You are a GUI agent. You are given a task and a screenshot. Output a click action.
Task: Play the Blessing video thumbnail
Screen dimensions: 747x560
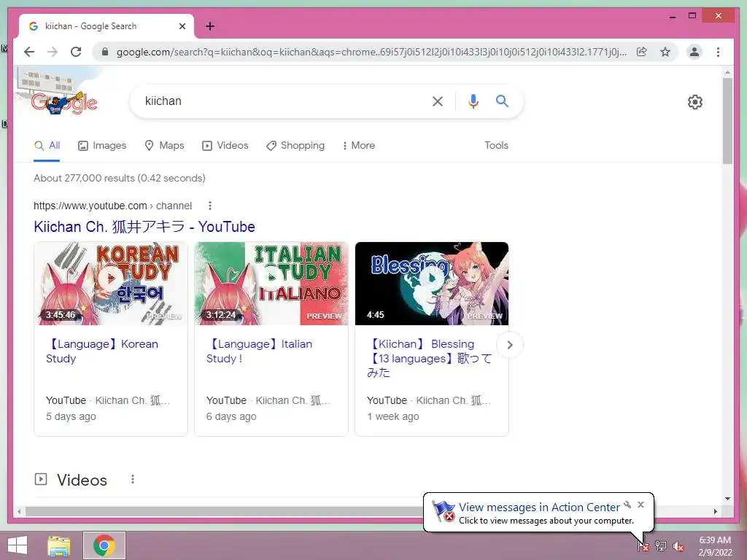click(x=432, y=284)
